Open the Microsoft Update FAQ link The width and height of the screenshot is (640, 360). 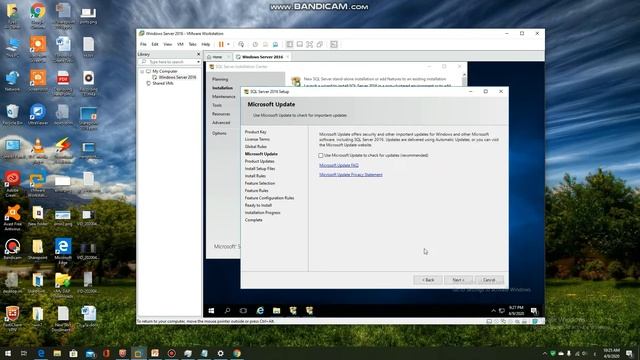click(339, 165)
